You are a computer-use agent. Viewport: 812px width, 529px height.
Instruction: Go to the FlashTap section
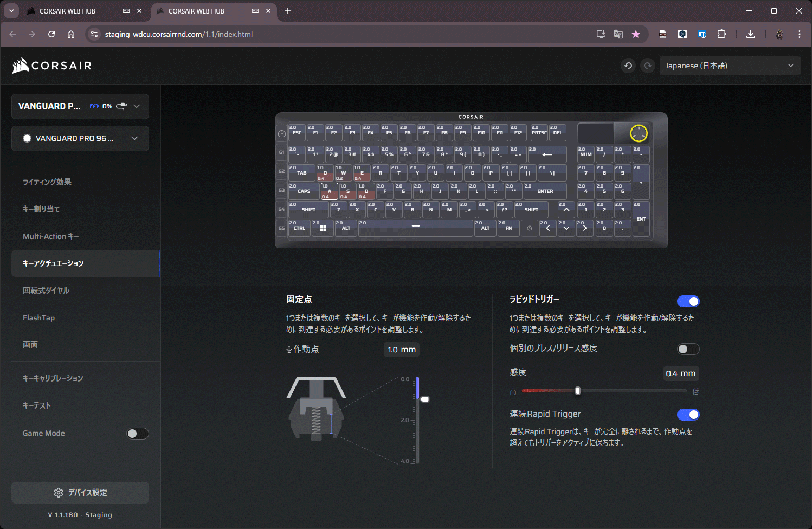click(39, 318)
